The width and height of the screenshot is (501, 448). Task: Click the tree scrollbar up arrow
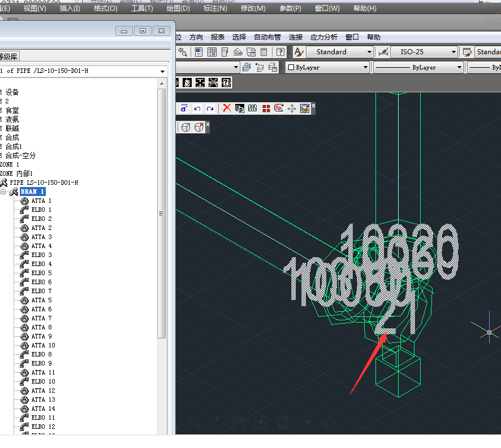coord(162,84)
